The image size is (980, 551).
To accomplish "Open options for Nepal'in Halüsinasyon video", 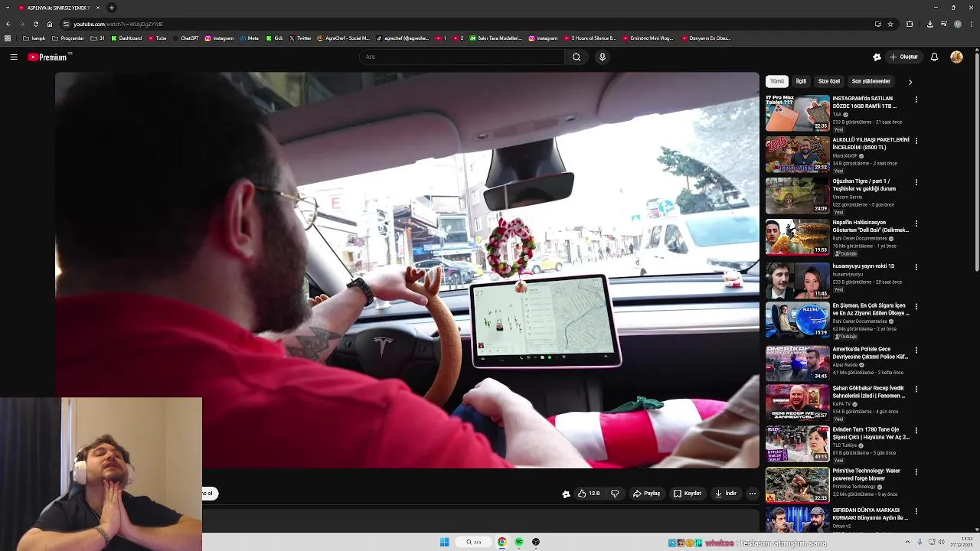I will click(x=916, y=223).
